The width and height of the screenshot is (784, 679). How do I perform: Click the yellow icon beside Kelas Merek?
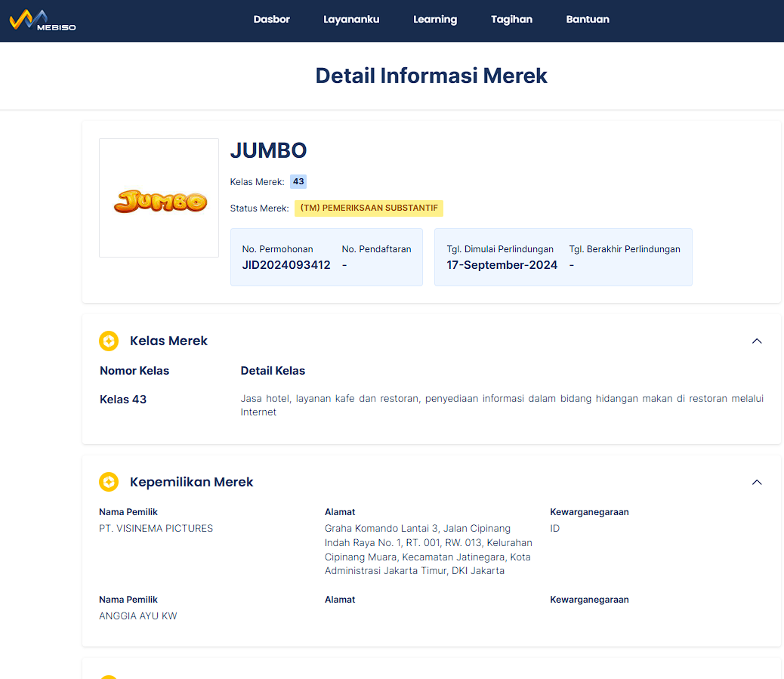click(109, 341)
